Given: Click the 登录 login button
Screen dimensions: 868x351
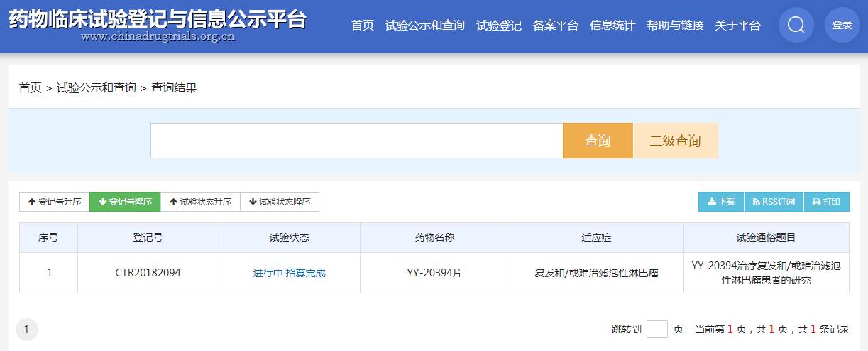Looking at the screenshot, I should point(842,26).
